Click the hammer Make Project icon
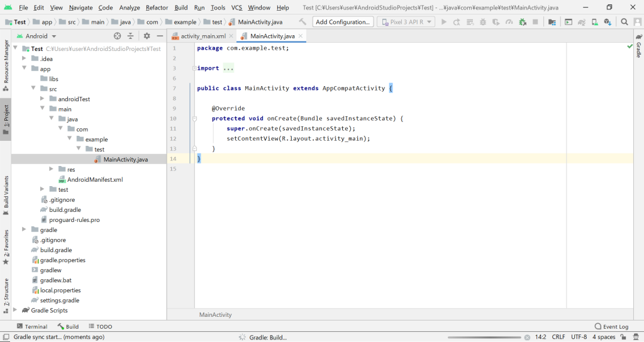Image resolution: width=644 pixels, height=342 pixels. (x=303, y=22)
